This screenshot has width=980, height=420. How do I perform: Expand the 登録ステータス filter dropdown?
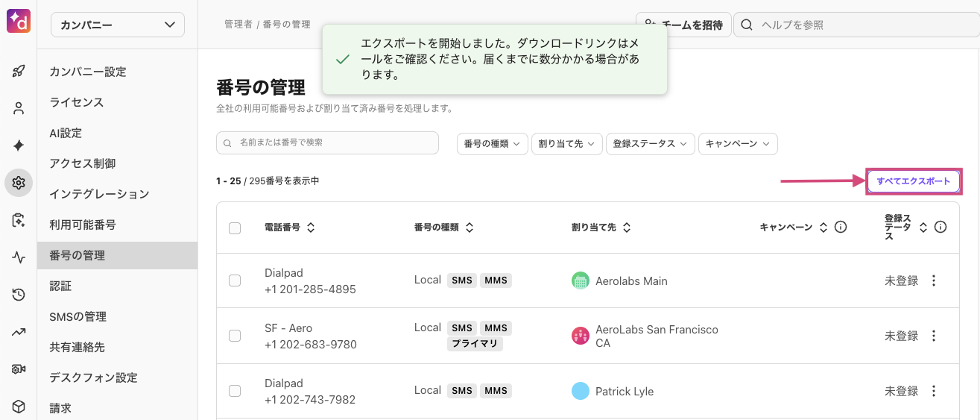(650, 144)
